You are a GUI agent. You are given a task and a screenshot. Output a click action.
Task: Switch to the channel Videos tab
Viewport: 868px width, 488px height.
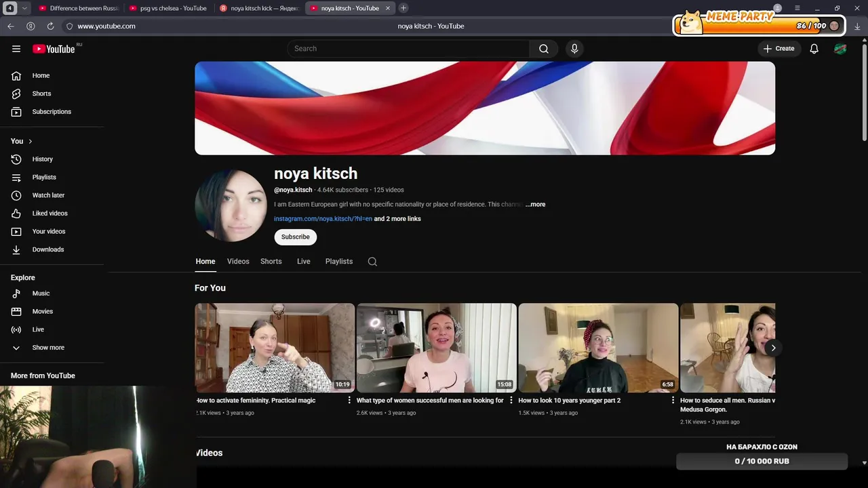pyautogui.click(x=238, y=262)
